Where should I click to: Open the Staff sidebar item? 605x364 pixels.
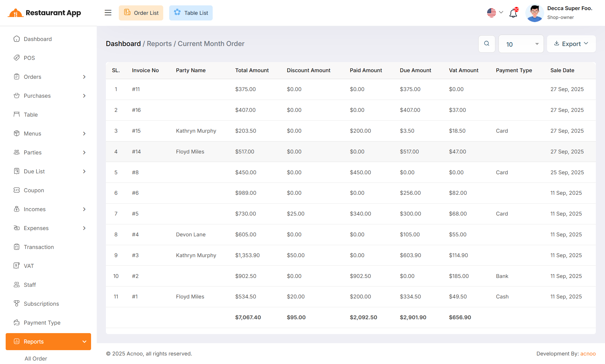(30, 285)
